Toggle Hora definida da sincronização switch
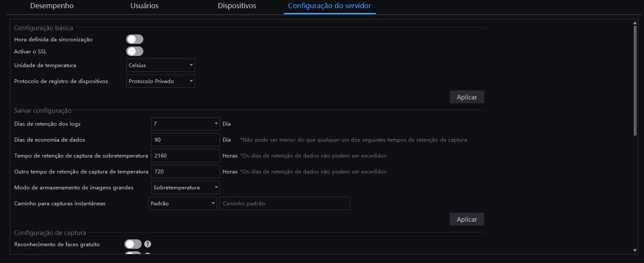This screenshot has width=644, height=263. pyautogui.click(x=134, y=40)
